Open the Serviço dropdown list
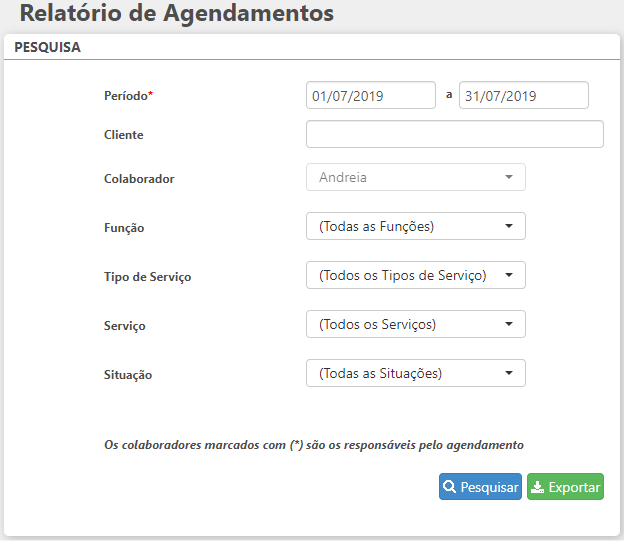Image resolution: width=624 pixels, height=545 pixels. point(415,324)
